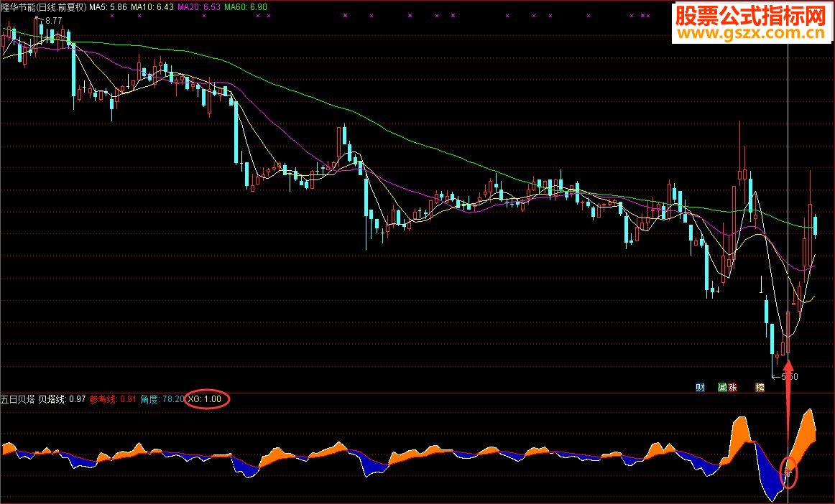Click the 角度: 78.20 value label

click(x=162, y=398)
